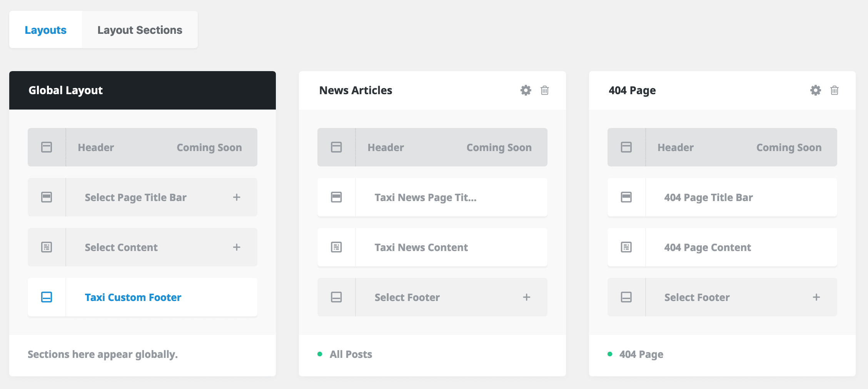Click the All Posts condition label

pos(351,354)
